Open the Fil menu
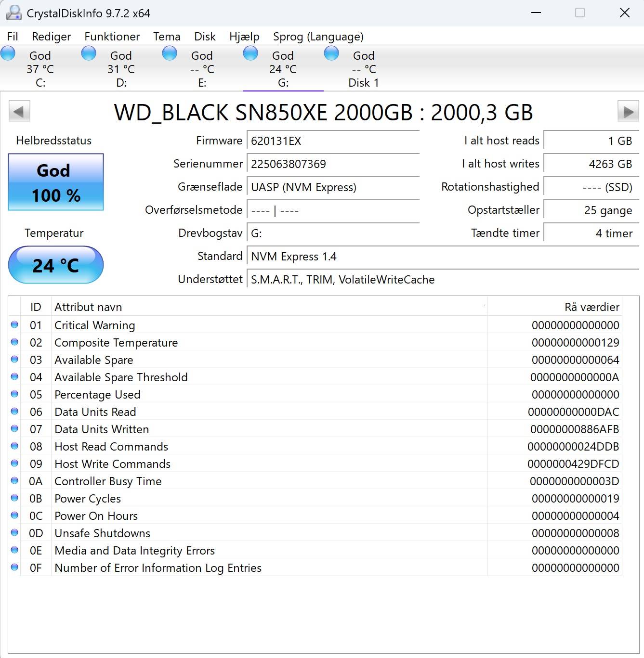Screen dimensions: 644x658 coord(13,37)
